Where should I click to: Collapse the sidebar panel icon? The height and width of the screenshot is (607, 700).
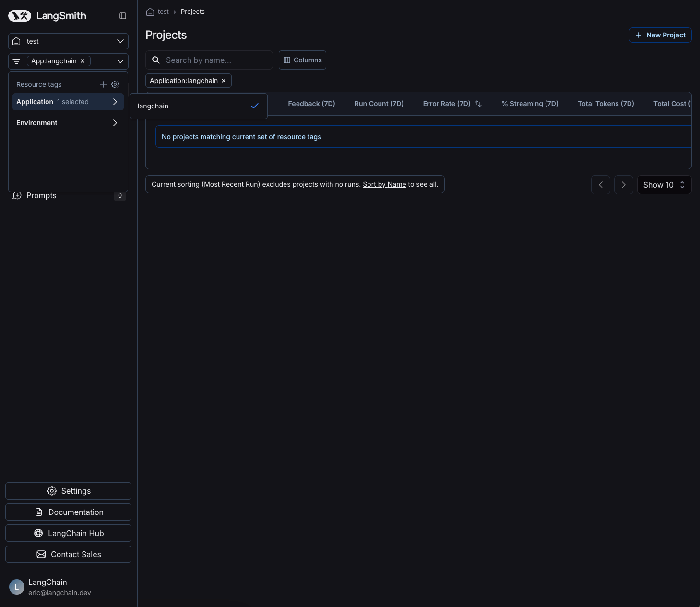(123, 16)
